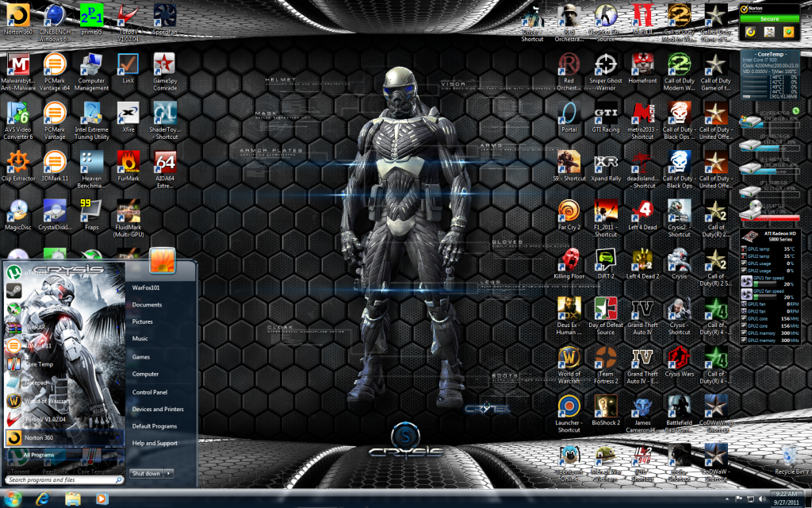The image size is (812, 508).
Task: Launch the Portal game shortcut
Action: pyautogui.click(x=569, y=117)
